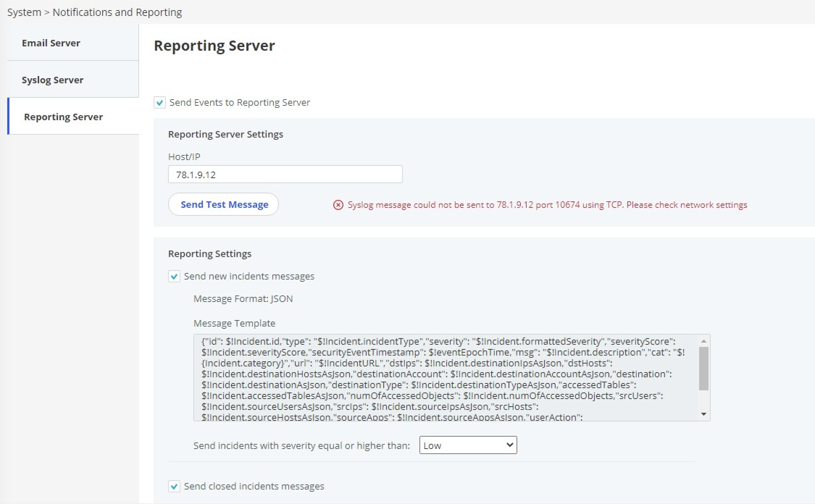Click the Send new incidents messages label
This screenshot has width=815, height=504.
click(x=249, y=276)
